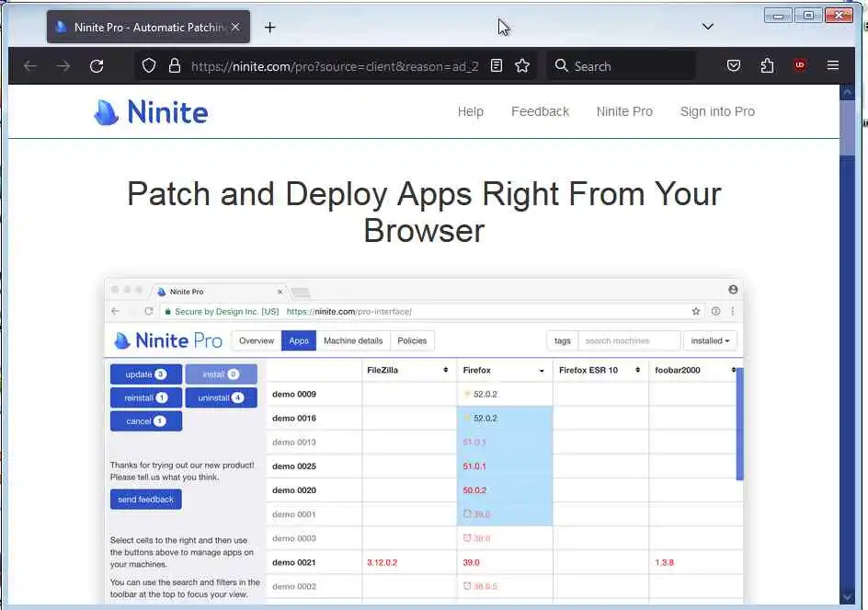Open the Help link
The height and width of the screenshot is (610, 868).
pos(470,112)
